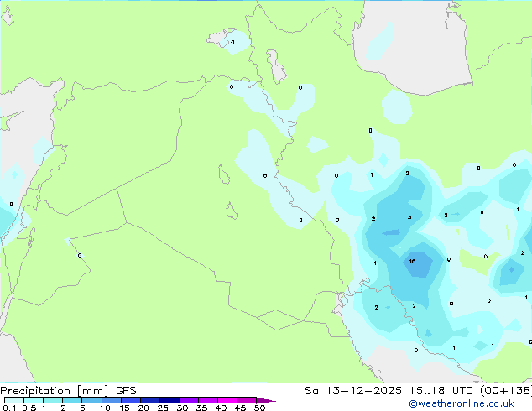Viewport: 532px width, 411px height.
Task: Click the 0.5–1 mm legend swatch
Action: tap(34, 400)
